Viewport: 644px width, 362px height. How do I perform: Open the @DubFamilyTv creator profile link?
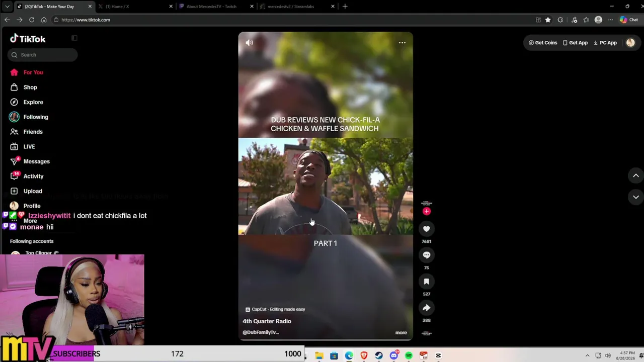[261, 332]
